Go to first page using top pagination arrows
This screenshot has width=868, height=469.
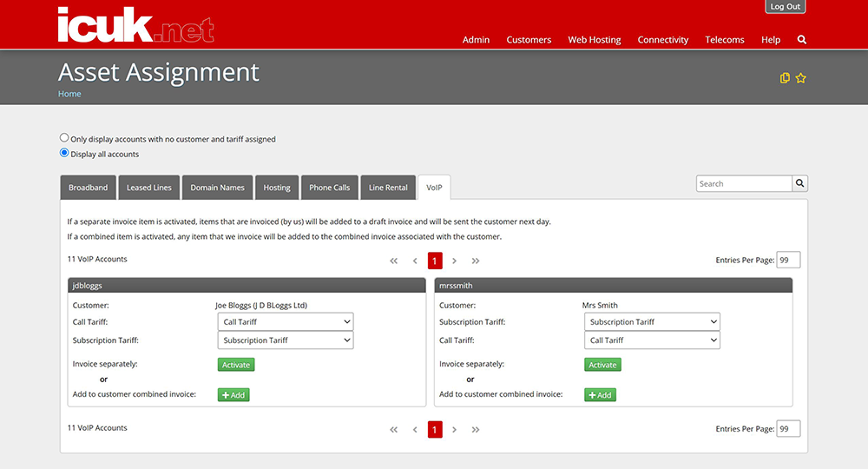pyautogui.click(x=393, y=261)
